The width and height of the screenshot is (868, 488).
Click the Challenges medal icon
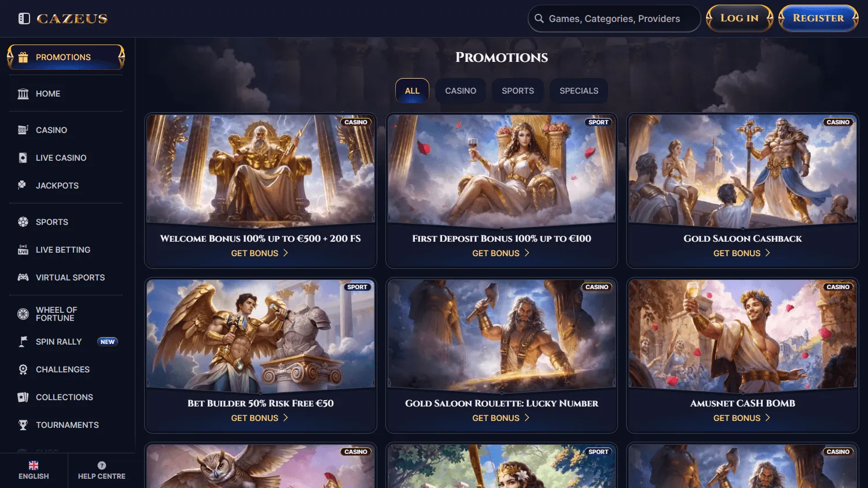tap(23, 369)
